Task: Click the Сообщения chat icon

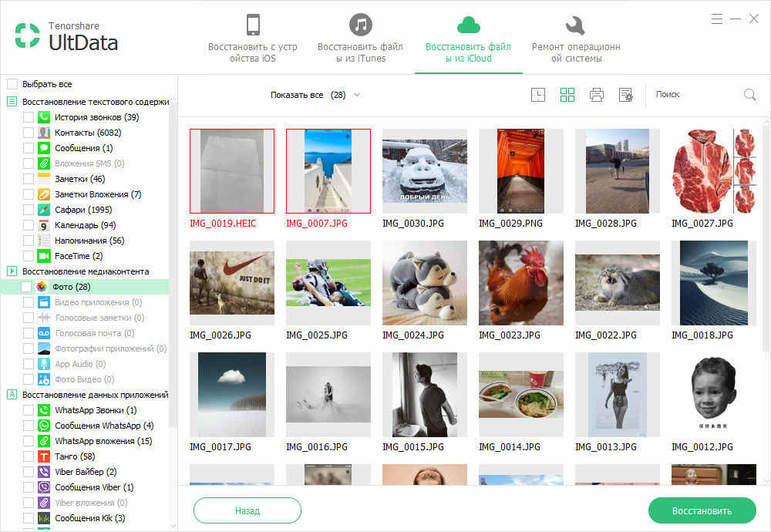Action: tap(44, 147)
